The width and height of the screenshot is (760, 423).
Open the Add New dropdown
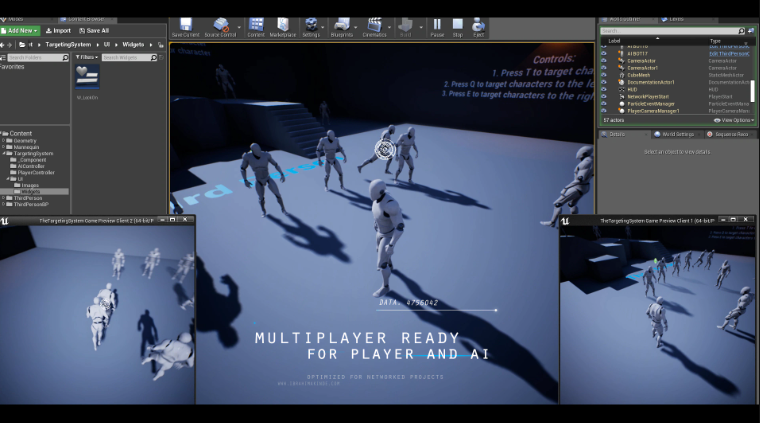[x=20, y=31]
